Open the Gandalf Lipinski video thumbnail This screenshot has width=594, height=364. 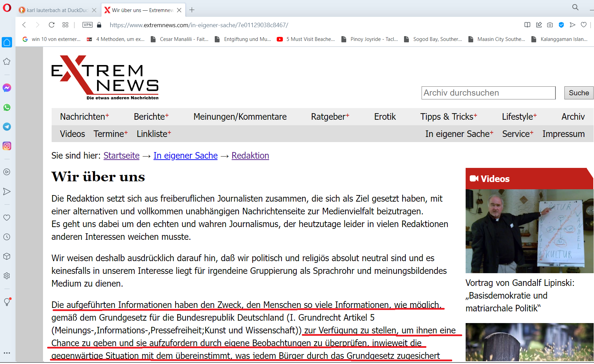(x=529, y=231)
